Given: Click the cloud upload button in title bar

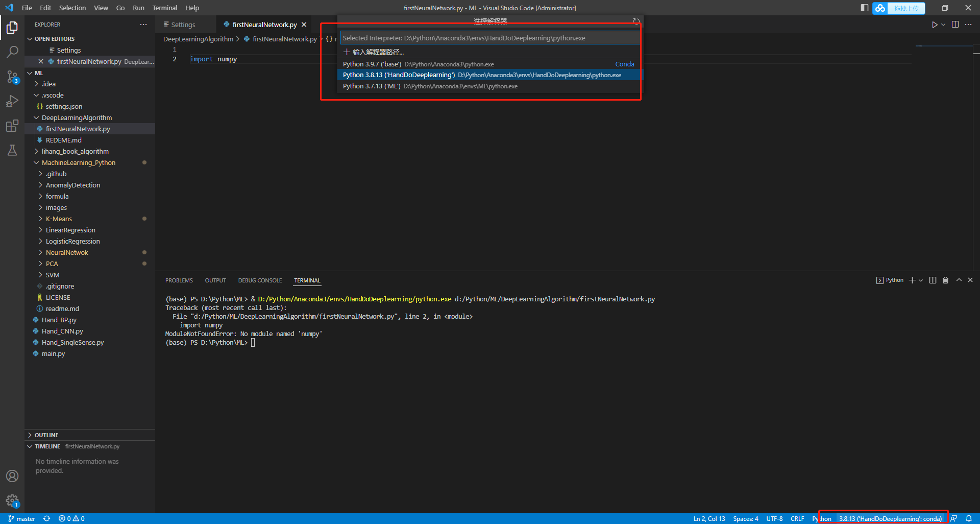Looking at the screenshot, I should (899, 8).
